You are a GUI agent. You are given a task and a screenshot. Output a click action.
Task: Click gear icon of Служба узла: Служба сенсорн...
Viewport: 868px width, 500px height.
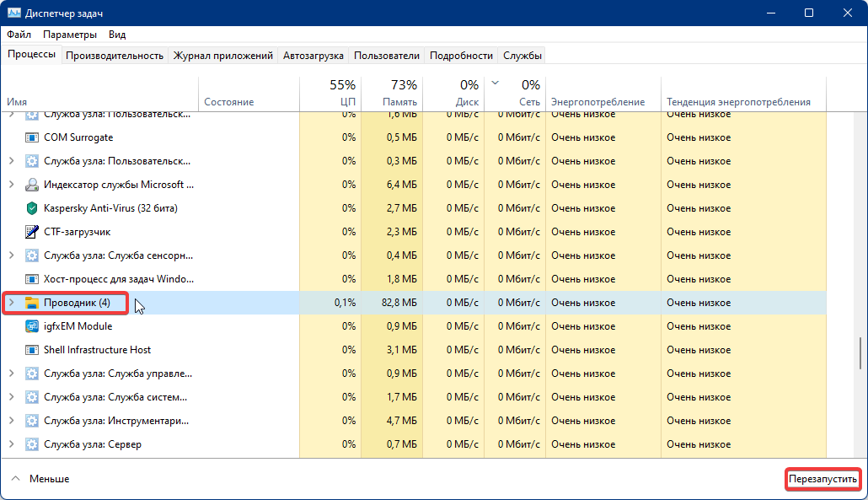pyautogui.click(x=32, y=255)
